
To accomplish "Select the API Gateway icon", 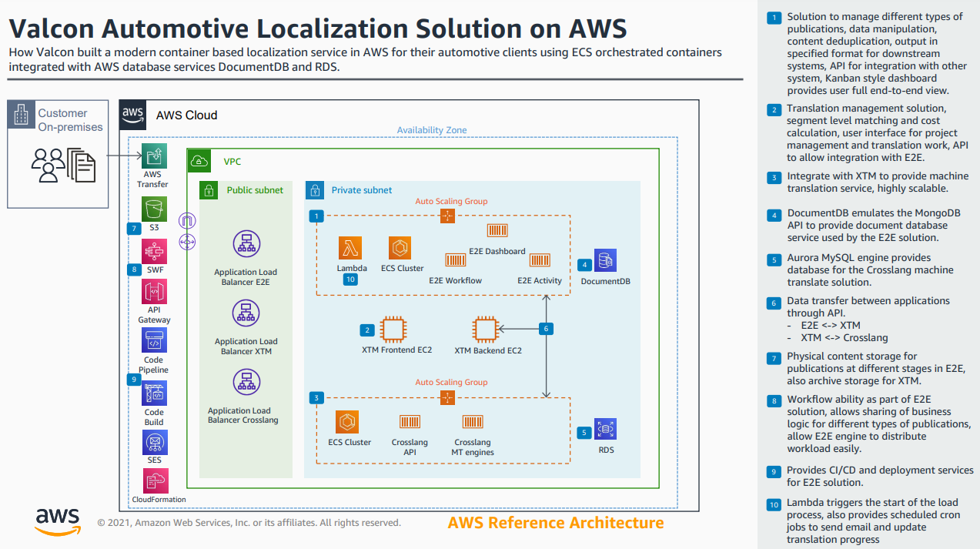I will pos(154,292).
